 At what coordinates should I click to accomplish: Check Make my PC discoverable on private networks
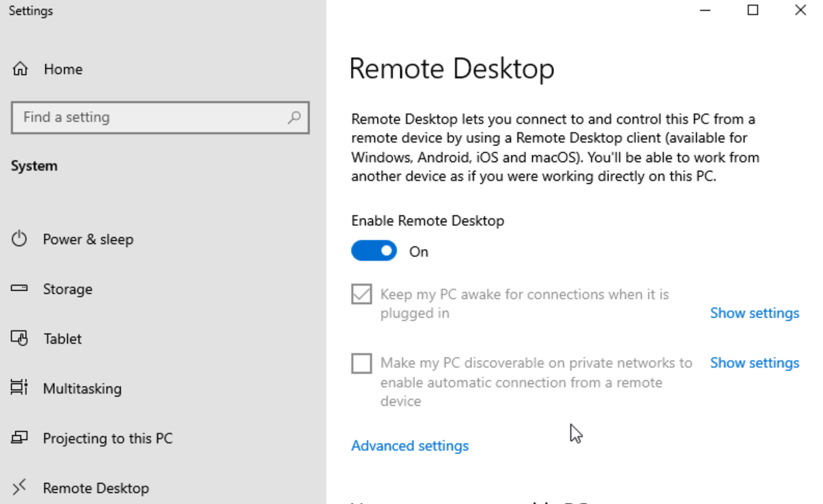click(x=361, y=363)
